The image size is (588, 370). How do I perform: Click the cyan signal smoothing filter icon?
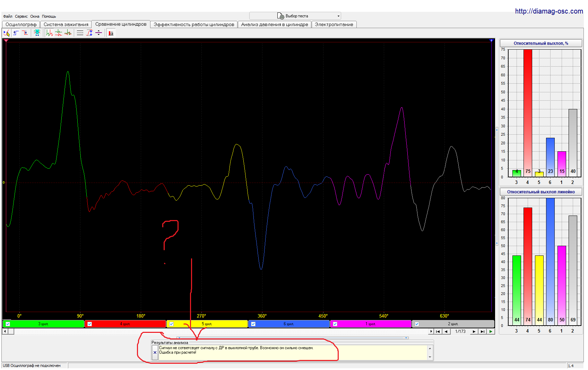coord(37,33)
